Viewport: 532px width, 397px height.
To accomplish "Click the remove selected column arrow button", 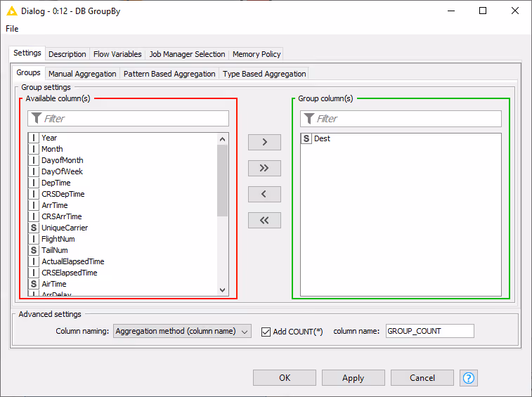I will pyautogui.click(x=264, y=194).
